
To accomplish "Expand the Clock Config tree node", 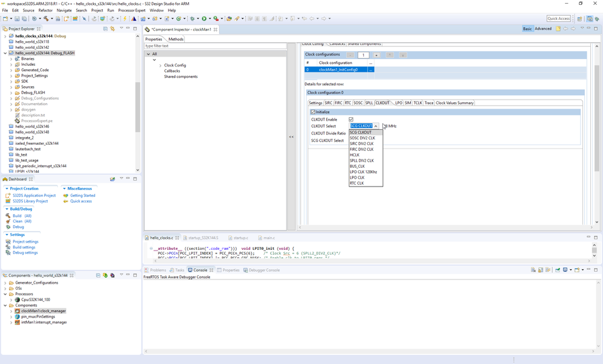I will 160,65.
